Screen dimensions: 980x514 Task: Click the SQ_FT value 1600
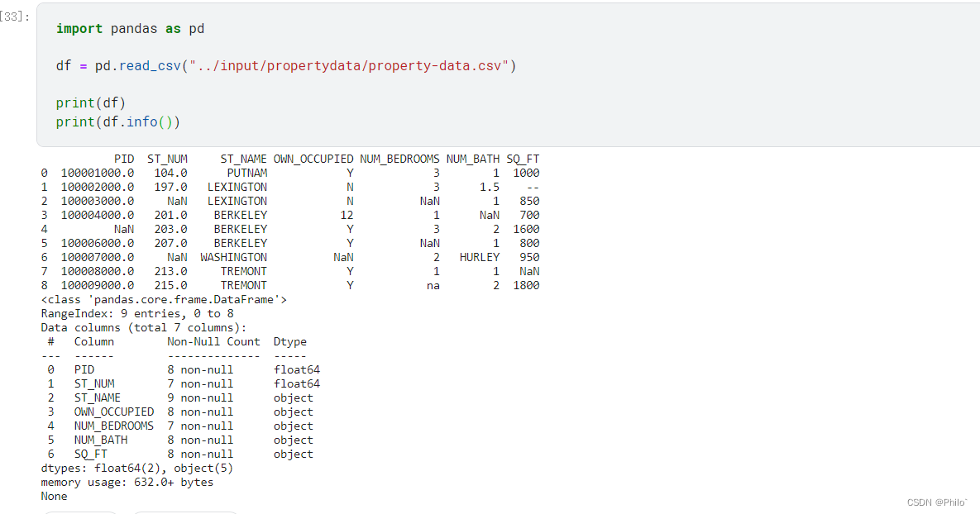tap(526, 229)
